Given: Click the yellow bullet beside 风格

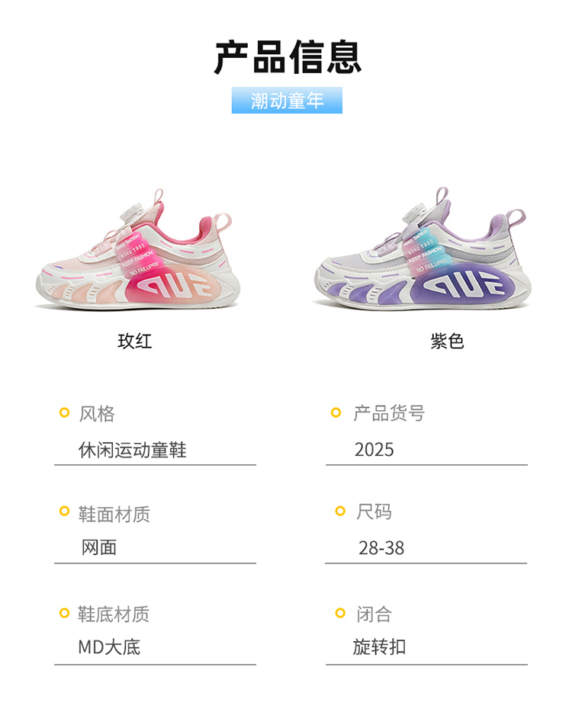Looking at the screenshot, I should pos(65,412).
